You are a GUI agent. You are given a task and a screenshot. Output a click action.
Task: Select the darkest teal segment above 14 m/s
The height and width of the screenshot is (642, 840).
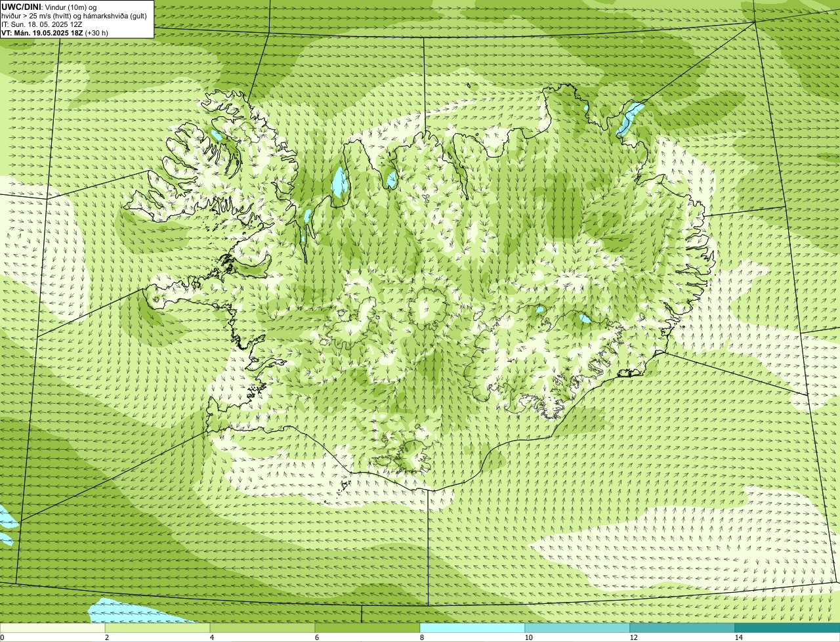787,628
